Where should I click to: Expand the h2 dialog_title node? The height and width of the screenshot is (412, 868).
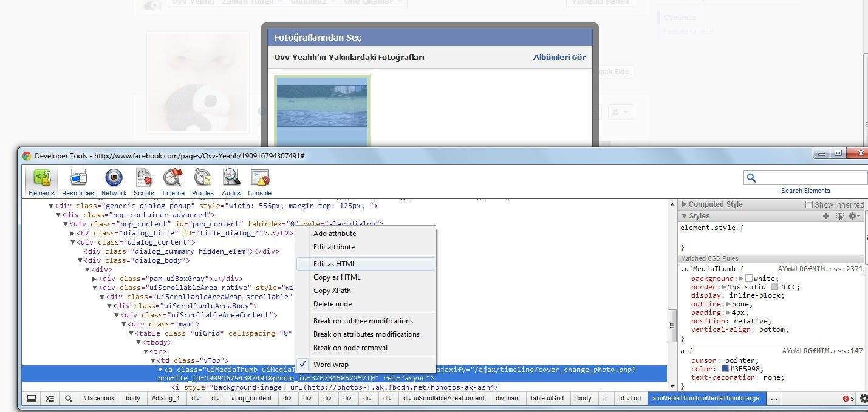pyautogui.click(x=73, y=234)
